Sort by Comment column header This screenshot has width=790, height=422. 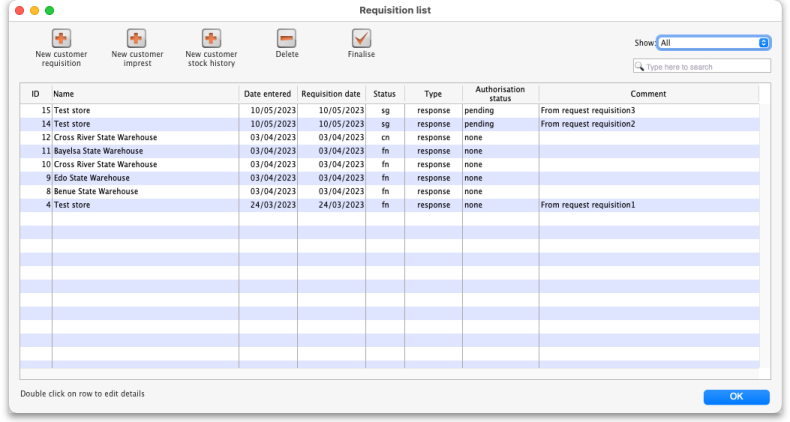(648, 94)
